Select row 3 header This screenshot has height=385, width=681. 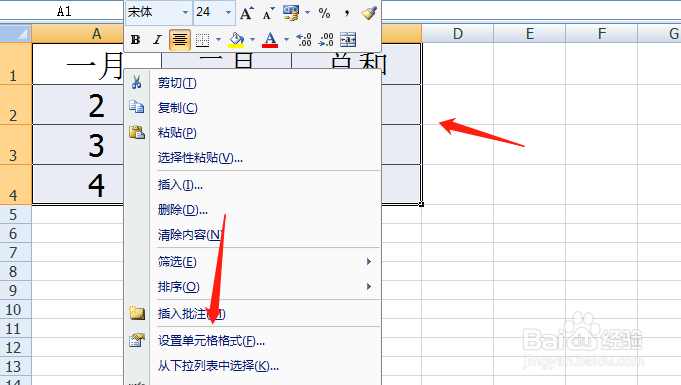pyautogui.click(x=16, y=145)
